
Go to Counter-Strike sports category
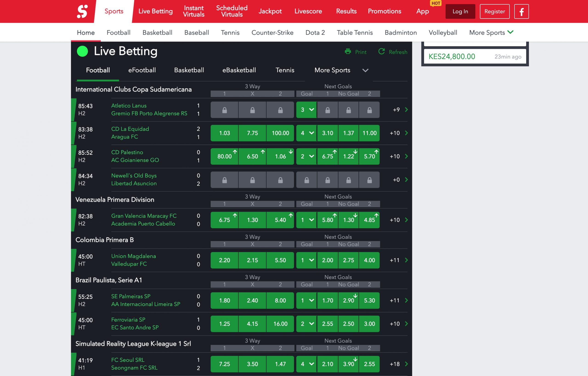272,33
